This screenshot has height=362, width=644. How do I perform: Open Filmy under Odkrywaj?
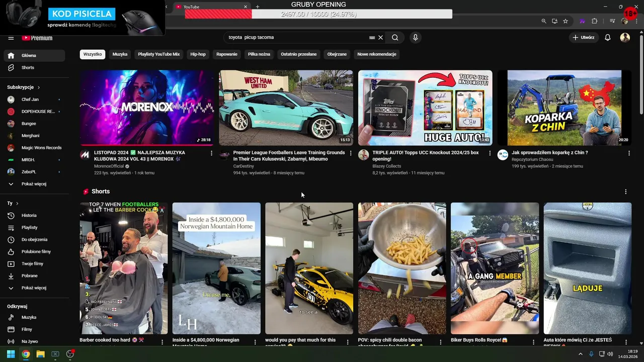click(34, 329)
